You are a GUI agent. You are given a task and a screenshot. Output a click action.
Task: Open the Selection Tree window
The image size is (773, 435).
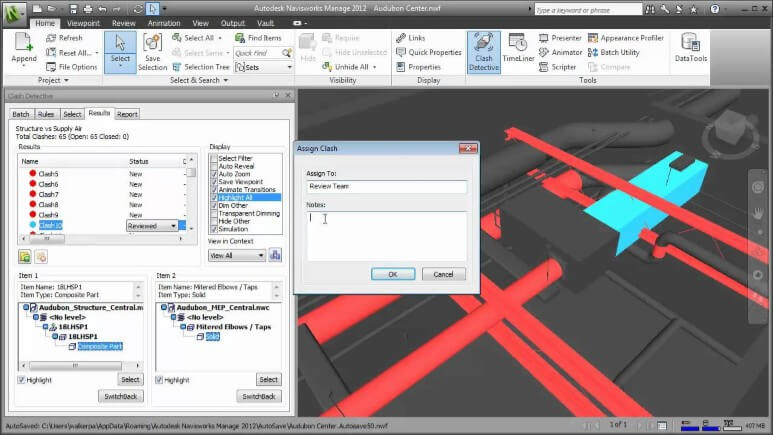pyautogui.click(x=201, y=67)
